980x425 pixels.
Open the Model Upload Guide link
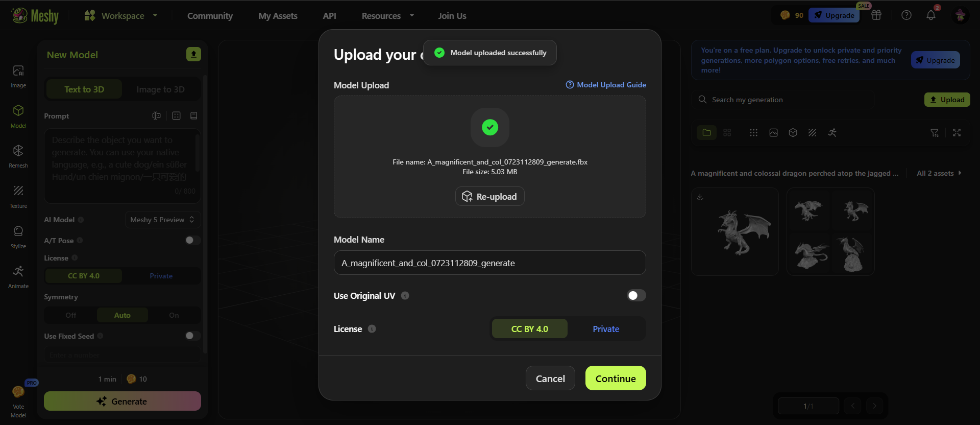click(x=606, y=85)
